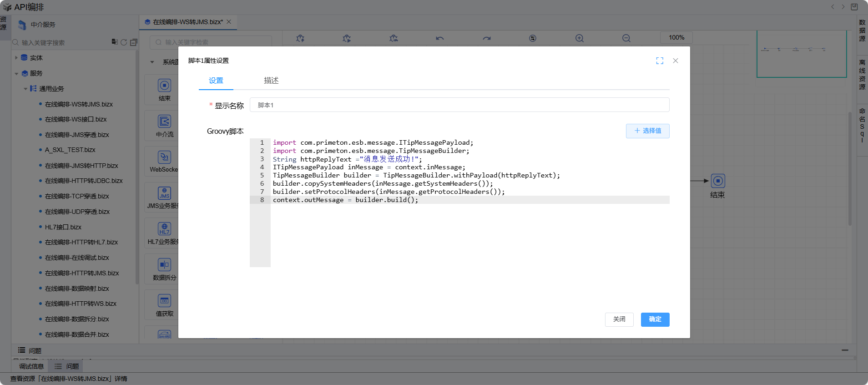Zoom in using the magnifier plus icon

pyautogui.click(x=579, y=39)
